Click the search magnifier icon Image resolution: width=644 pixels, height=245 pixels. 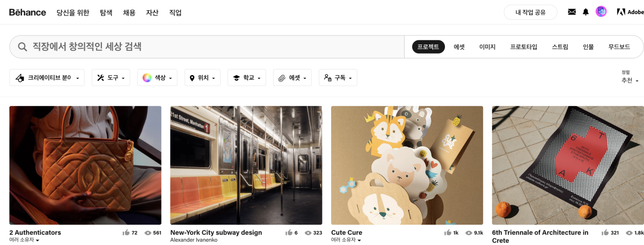click(x=23, y=47)
